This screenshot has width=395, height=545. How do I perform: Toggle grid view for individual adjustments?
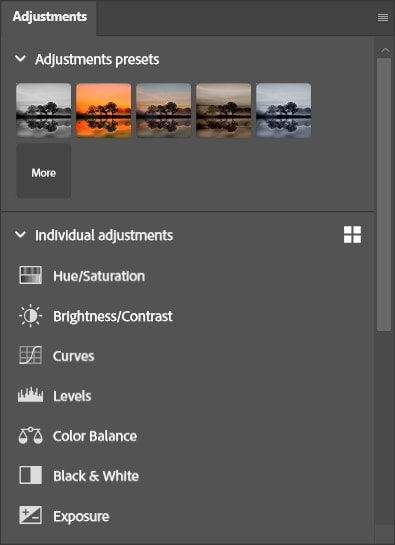click(352, 235)
